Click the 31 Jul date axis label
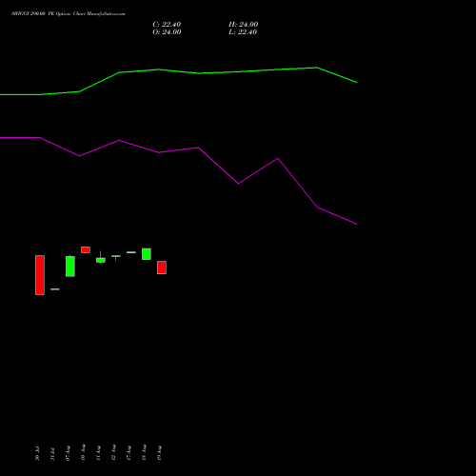The width and height of the screenshot is (476, 476). click(x=52, y=454)
